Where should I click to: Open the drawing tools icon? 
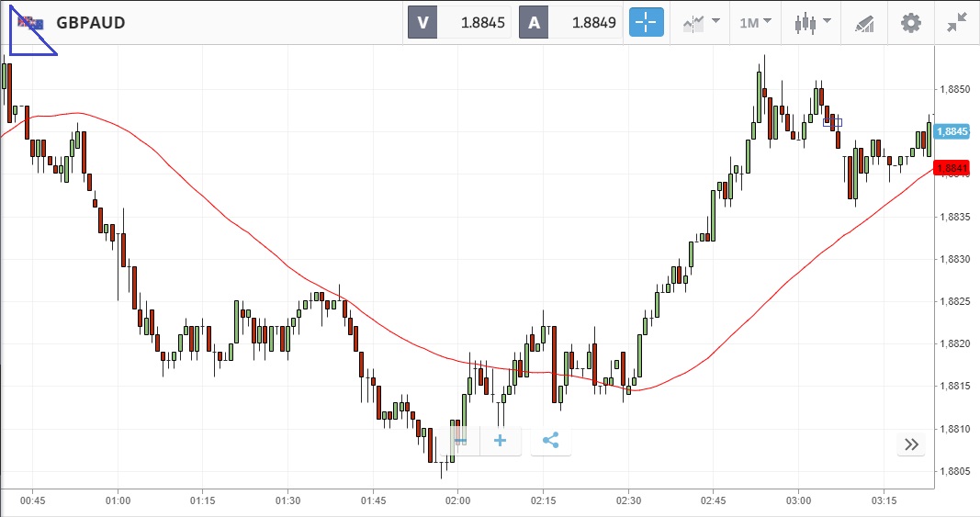[x=864, y=23]
